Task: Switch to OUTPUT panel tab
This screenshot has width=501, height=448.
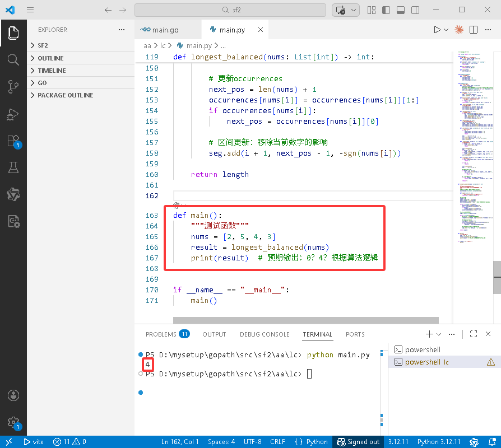Action: pyautogui.click(x=214, y=334)
